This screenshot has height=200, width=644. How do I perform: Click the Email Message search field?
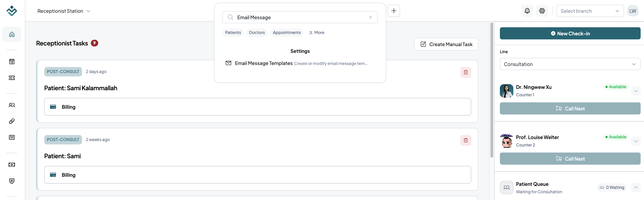(300, 17)
